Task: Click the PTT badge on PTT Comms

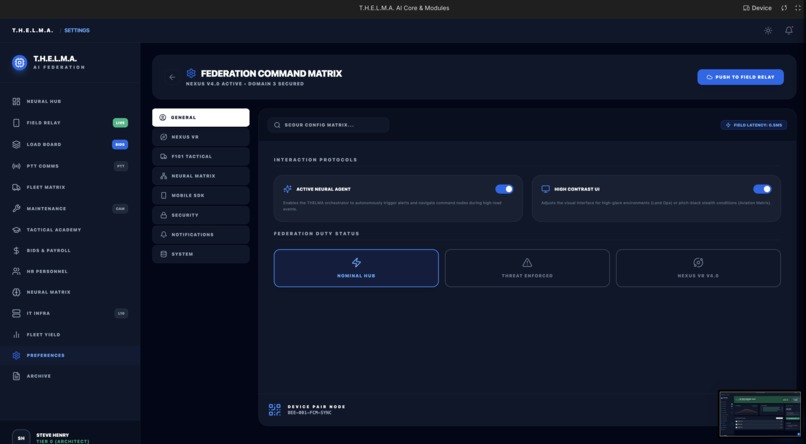Action: [x=121, y=166]
